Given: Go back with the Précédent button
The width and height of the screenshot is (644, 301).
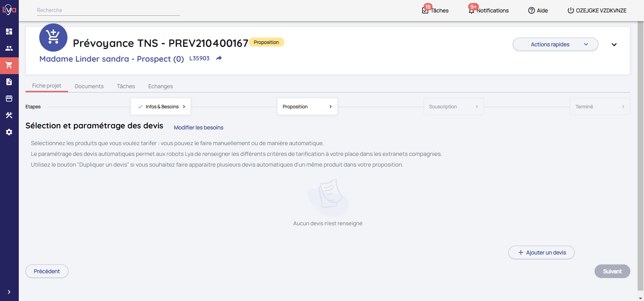Looking at the screenshot, I should tap(47, 271).
